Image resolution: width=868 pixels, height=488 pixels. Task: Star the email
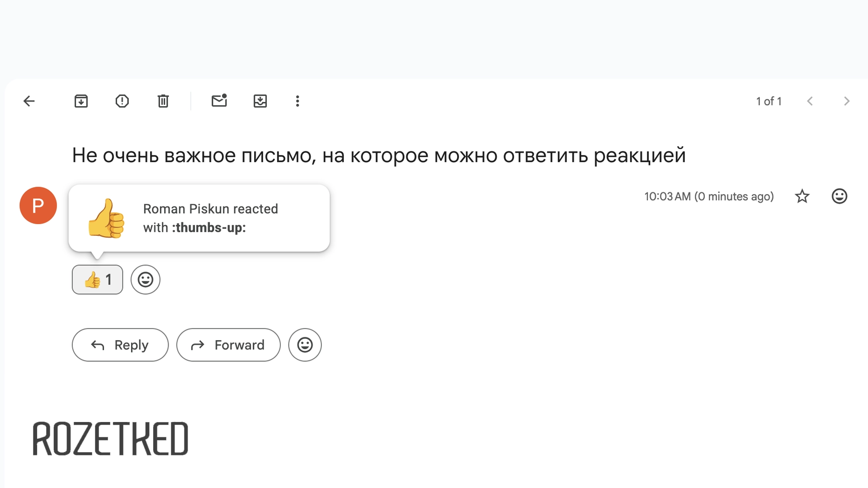point(802,196)
